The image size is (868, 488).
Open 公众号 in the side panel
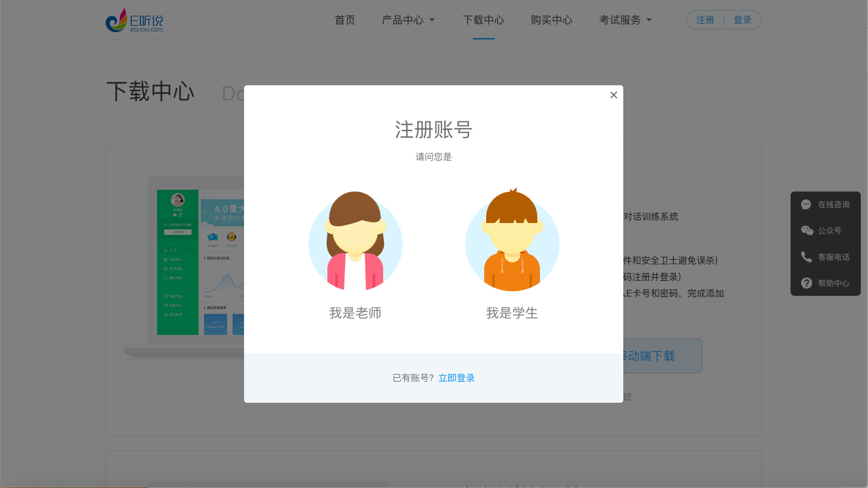pos(825,231)
